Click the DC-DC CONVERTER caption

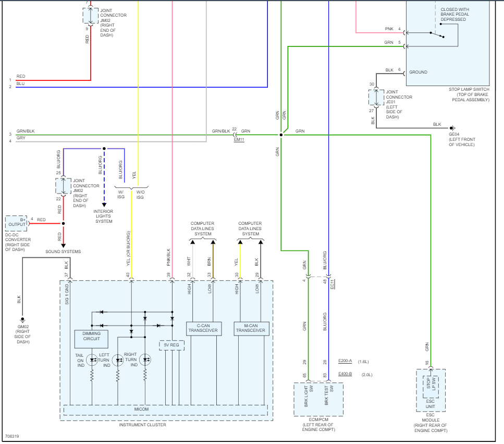coord(18,242)
